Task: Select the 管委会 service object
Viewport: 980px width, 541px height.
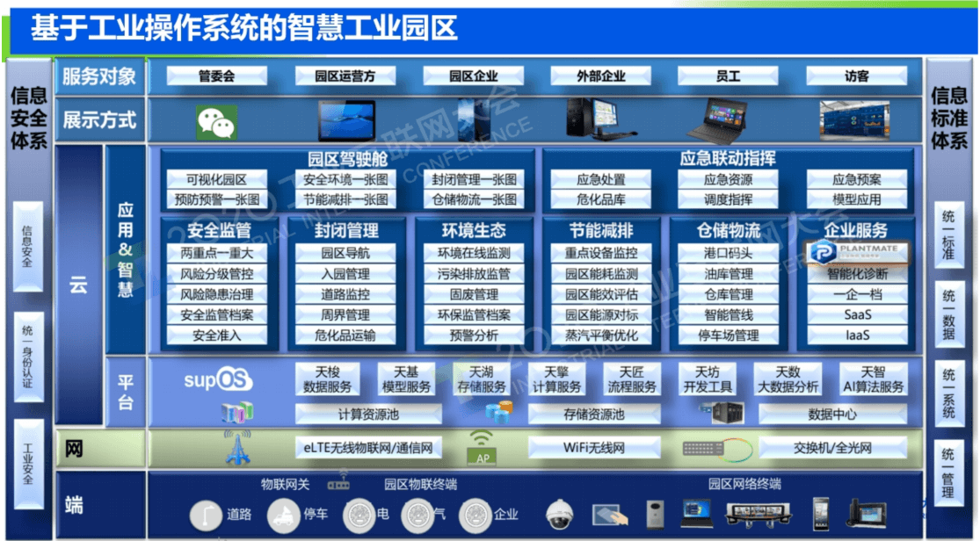Action: [216, 76]
